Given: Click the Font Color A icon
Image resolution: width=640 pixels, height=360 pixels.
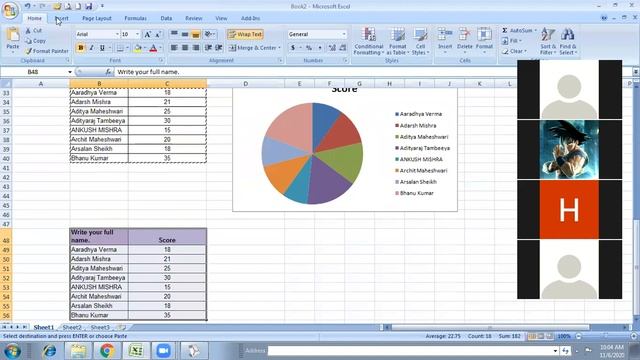Looking at the screenshot, I should pos(153,48).
